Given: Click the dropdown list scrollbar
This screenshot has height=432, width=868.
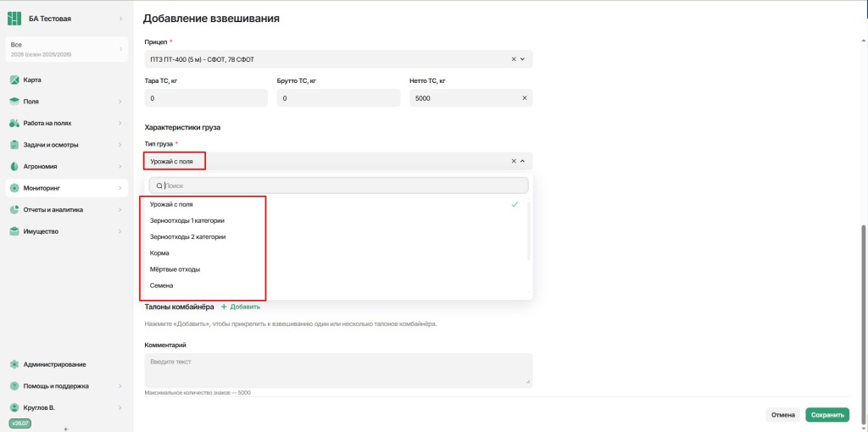Looking at the screenshot, I should pyautogui.click(x=529, y=230).
